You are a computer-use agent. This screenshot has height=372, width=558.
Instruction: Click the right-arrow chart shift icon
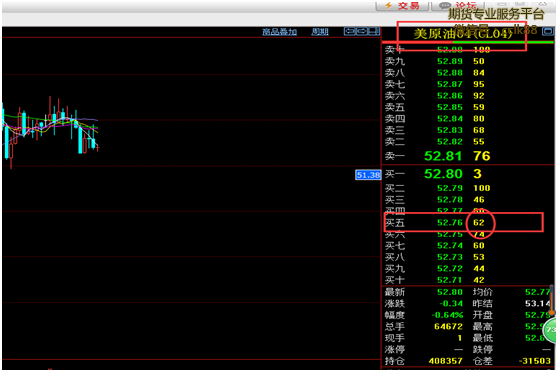(x=361, y=32)
